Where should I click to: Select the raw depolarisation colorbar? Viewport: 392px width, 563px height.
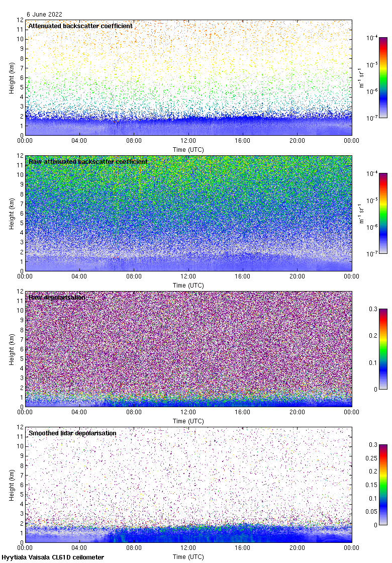click(383, 349)
